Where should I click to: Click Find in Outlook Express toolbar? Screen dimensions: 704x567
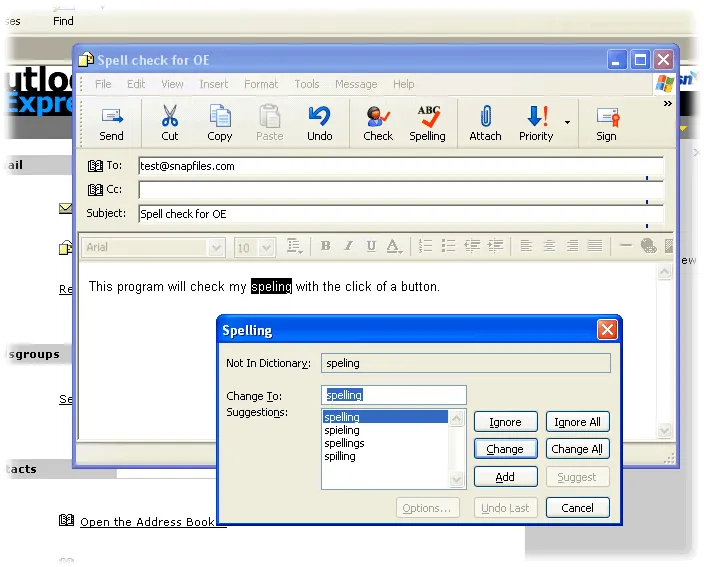[63, 21]
